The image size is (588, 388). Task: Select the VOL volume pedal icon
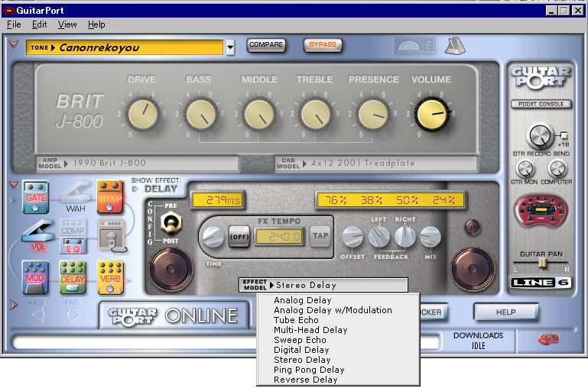37,236
